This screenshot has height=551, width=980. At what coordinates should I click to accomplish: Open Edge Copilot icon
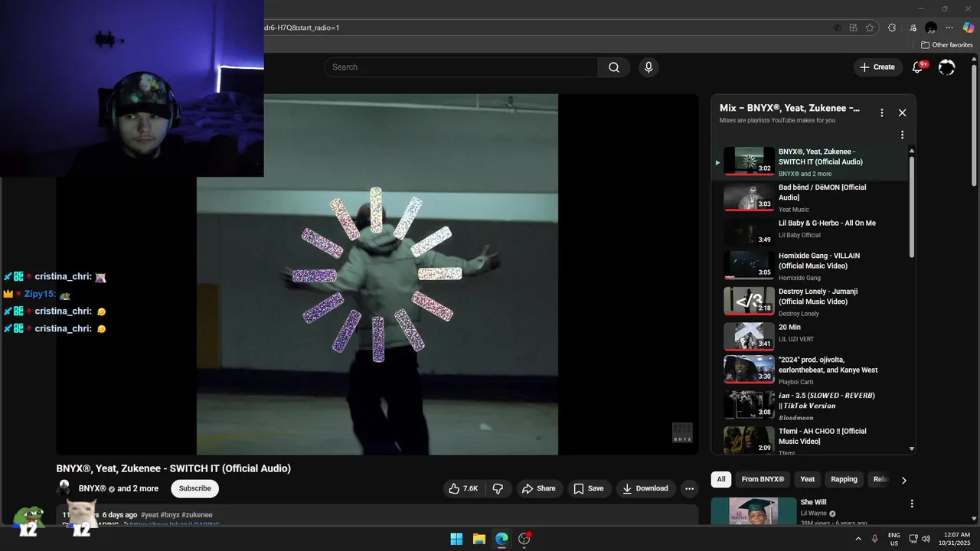(x=969, y=28)
